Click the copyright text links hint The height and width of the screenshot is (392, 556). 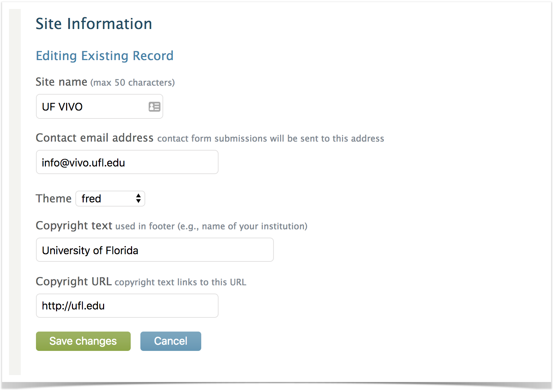pyautogui.click(x=180, y=282)
